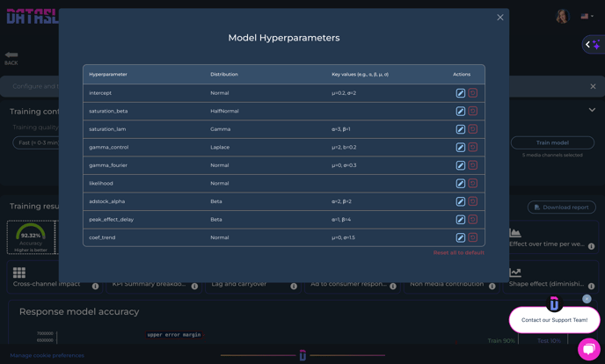This screenshot has height=364, width=605.
Task: Select the Fast training quality option
Action: pos(35,142)
